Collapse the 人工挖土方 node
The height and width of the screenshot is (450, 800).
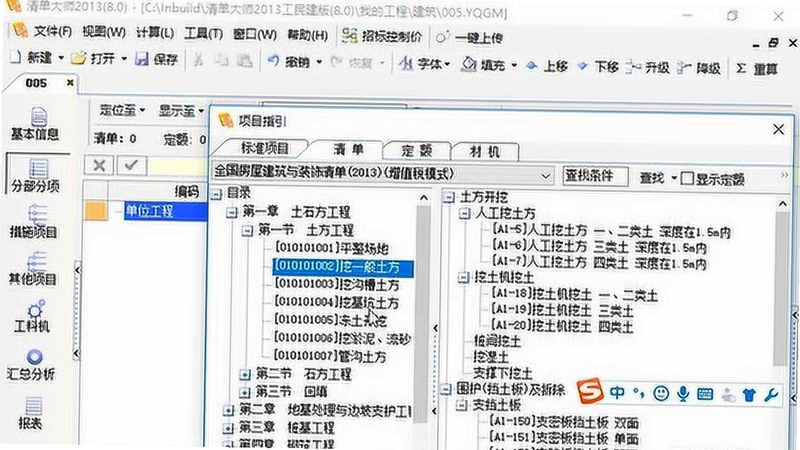pyautogui.click(x=464, y=213)
